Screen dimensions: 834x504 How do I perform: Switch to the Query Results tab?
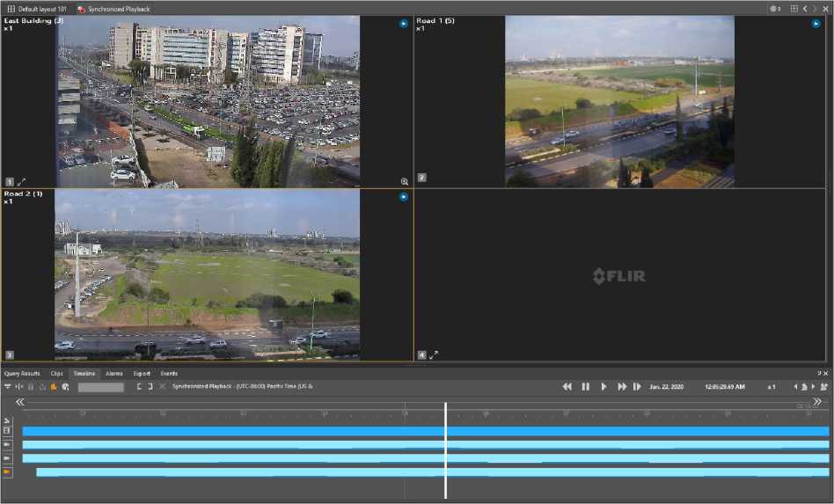coord(22,374)
